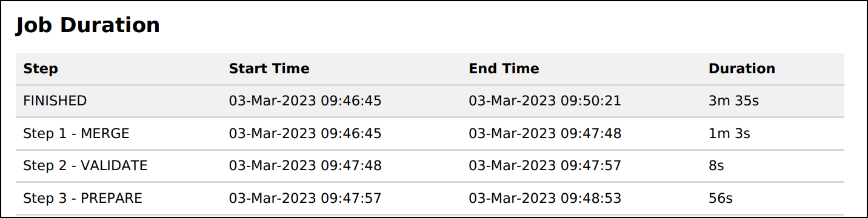Click the Start Time column header

click(x=269, y=69)
